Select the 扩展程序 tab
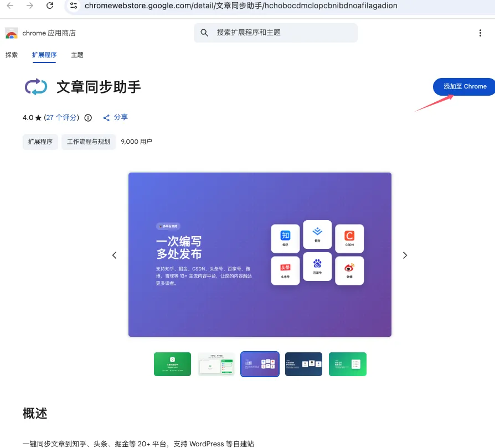Image resolution: width=495 pixels, height=448 pixels. click(44, 55)
